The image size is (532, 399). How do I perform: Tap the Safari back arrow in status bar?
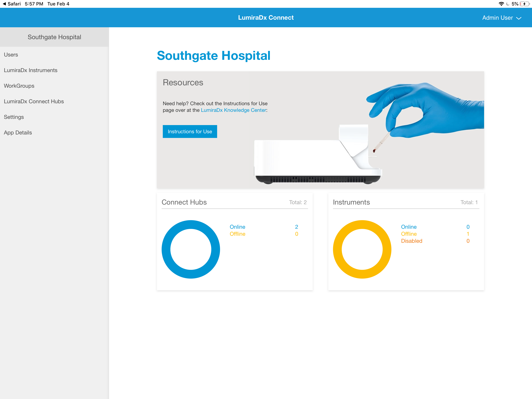pyautogui.click(x=4, y=4)
